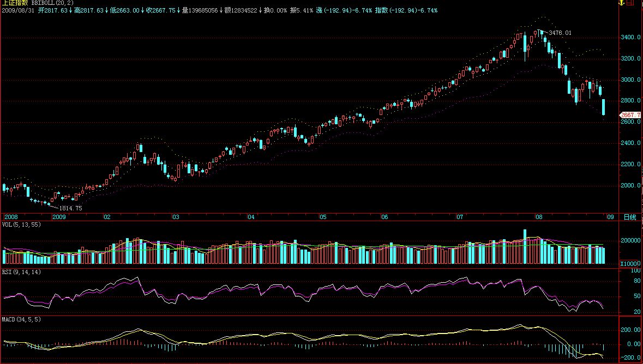Image resolution: width=643 pixels, height=364 pixels.
Task: Click the 2200.0 price axis label
Action: (x=630, y=165)
